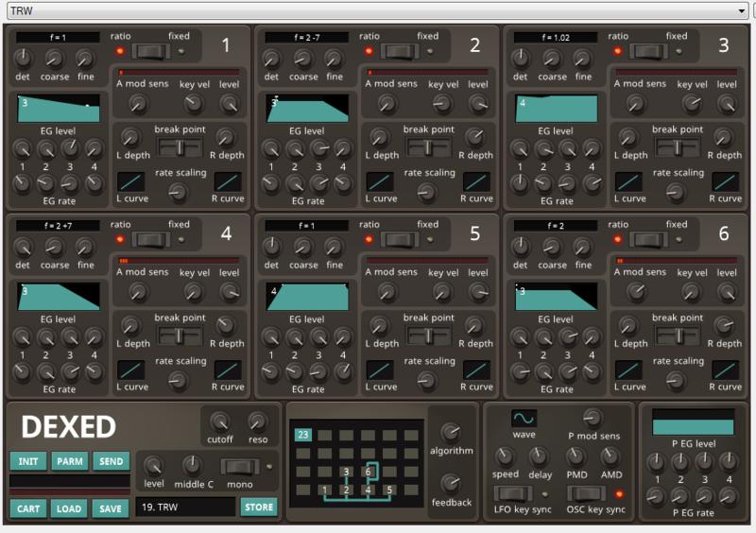Viewport: 756px width, 533px height.
Task: Click operator 4 L curve icon
Action: pyautogui.click(x=131, y=370)
